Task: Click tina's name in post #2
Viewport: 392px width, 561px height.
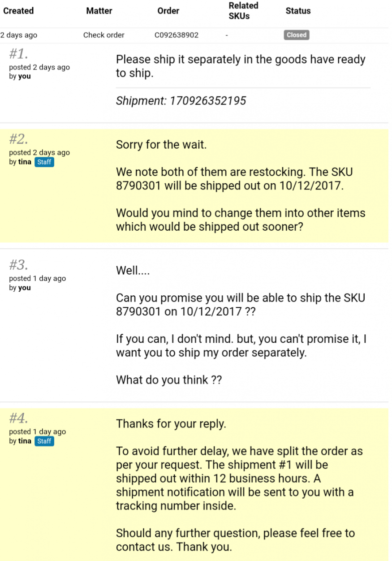Action: pos(25,162)
